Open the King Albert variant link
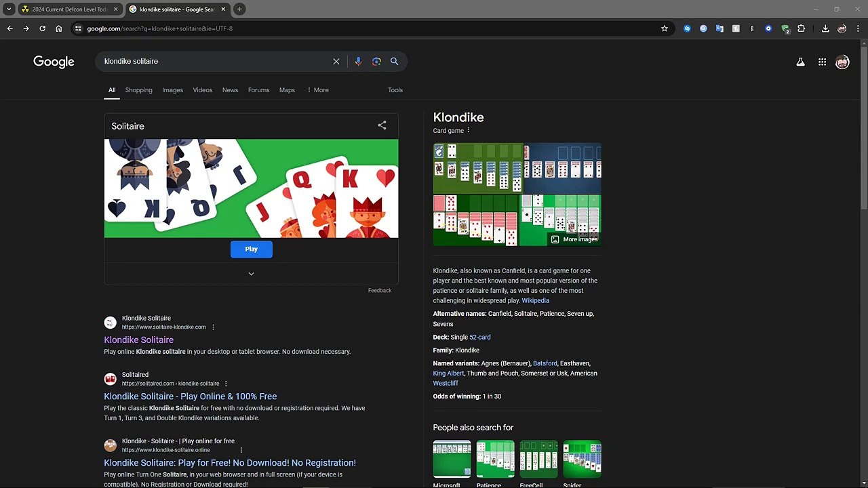This screenshot has height=488, width=868. 449,373
